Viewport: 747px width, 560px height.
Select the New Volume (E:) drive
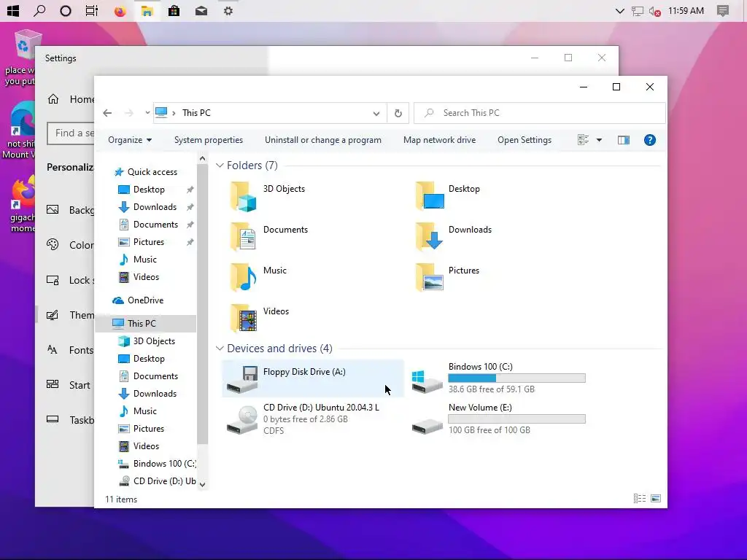[498, 419]
